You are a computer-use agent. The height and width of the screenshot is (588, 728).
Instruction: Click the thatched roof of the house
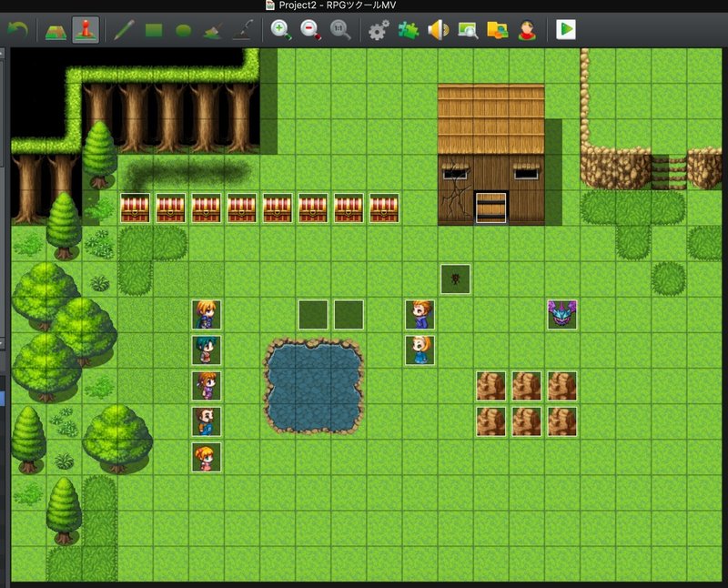pyautogui.click(x=490, y=119)
